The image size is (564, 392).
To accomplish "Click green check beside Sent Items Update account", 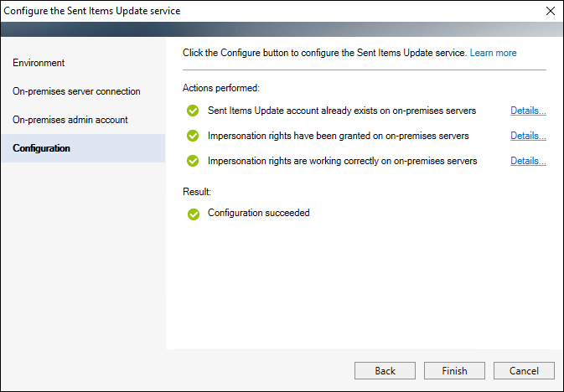I will pyautogui.click(x=193, y=111).
